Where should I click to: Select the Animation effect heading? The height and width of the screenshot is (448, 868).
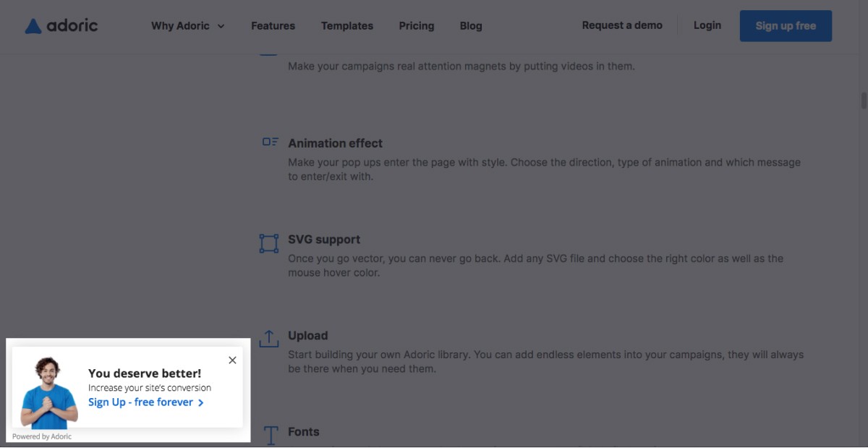click(335, 143)
